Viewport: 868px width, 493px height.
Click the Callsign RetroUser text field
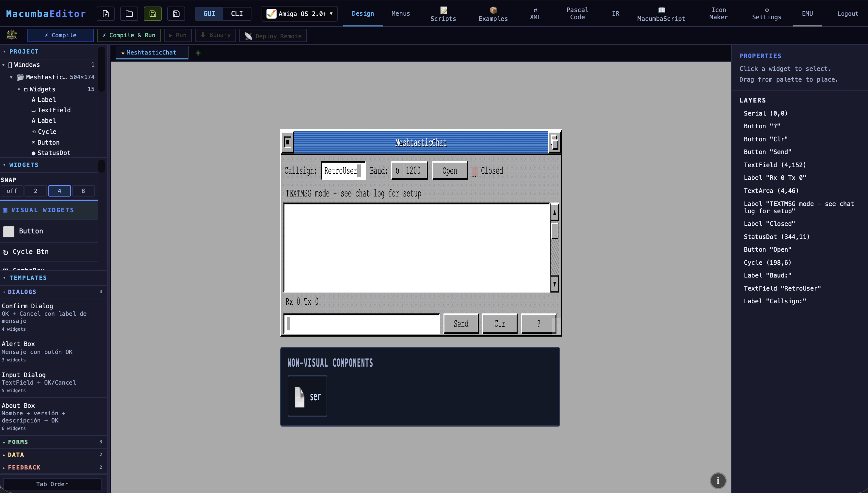pyautogui.click(x=343, y=171)
